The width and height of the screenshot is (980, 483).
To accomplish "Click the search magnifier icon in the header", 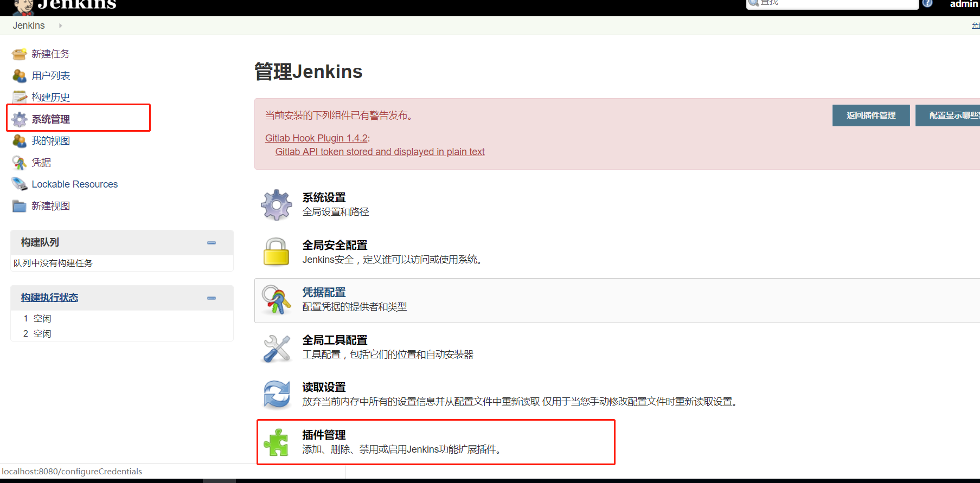I will 754,3.
